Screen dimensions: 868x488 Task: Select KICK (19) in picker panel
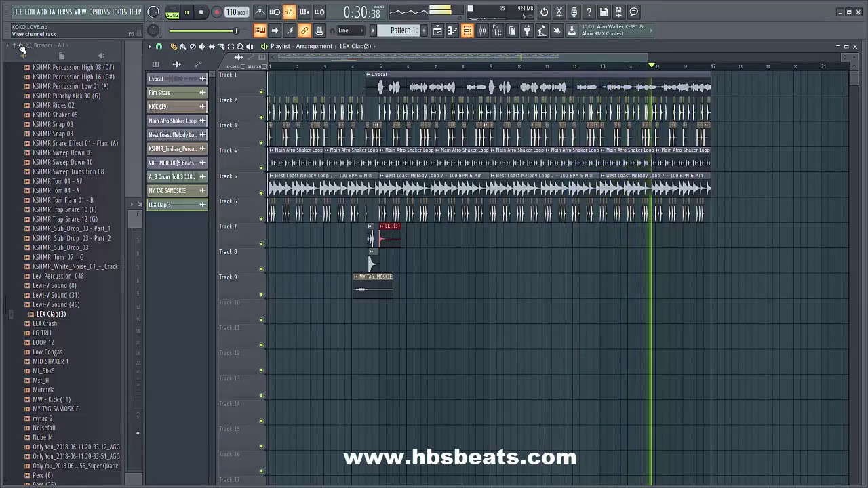[x=177, y=106]
